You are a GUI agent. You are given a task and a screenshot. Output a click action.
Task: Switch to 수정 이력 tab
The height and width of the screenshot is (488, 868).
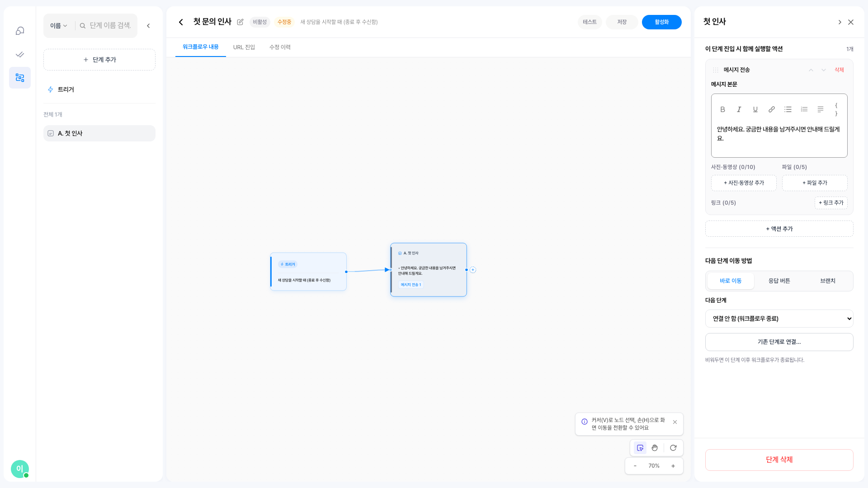click(x=280, y=47)
